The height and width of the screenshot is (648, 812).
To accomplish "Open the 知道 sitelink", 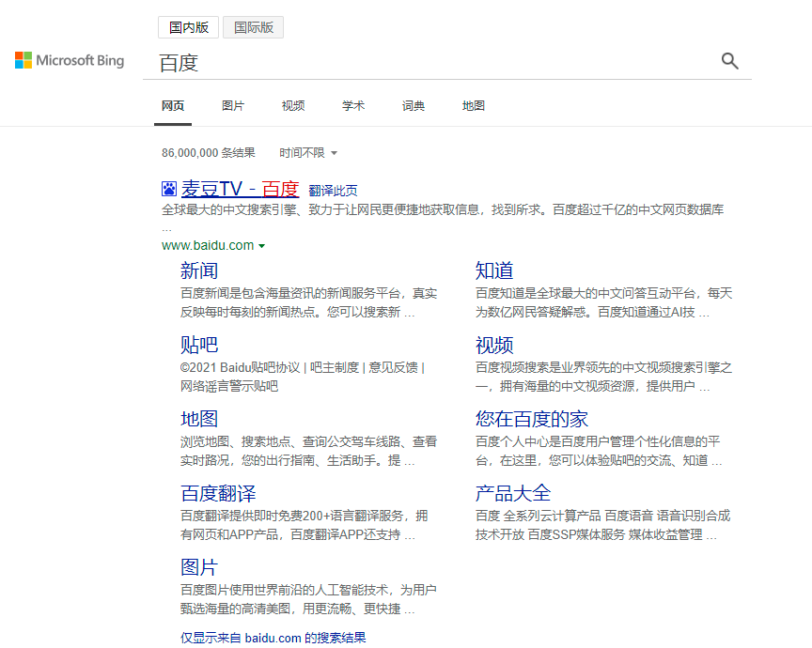I will pyautogui.click(x=494, y=270).
